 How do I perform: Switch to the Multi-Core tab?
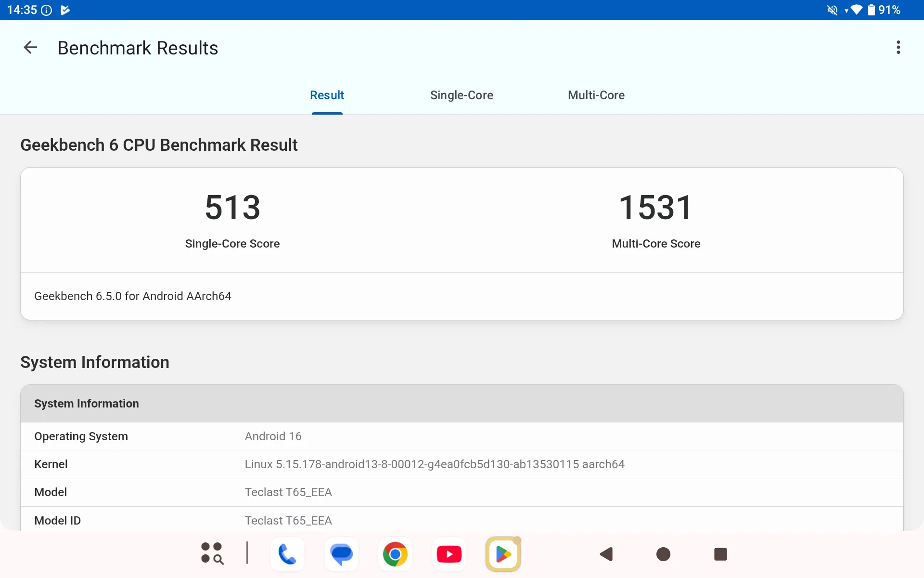(596, 95)
